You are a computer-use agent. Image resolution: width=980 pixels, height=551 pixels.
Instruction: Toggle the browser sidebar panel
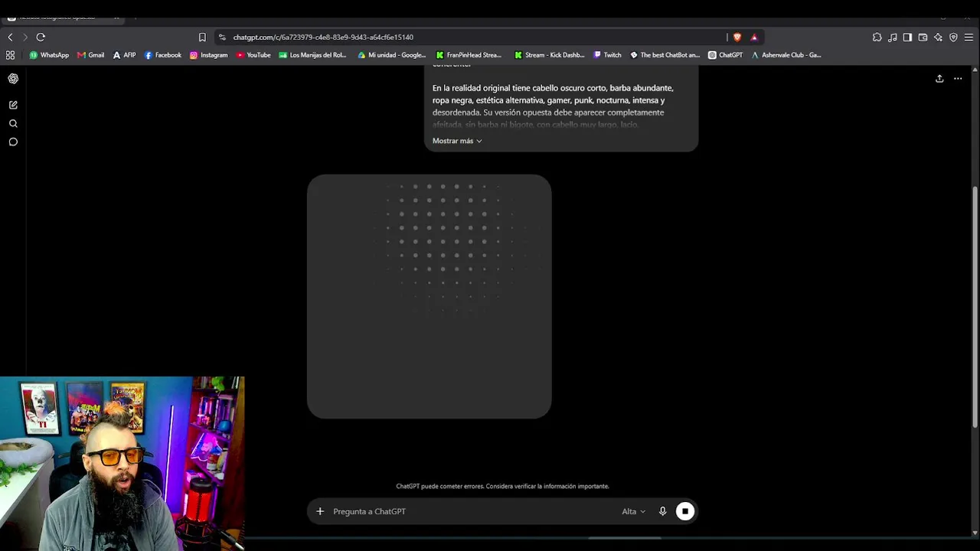(x=907, y=37)
